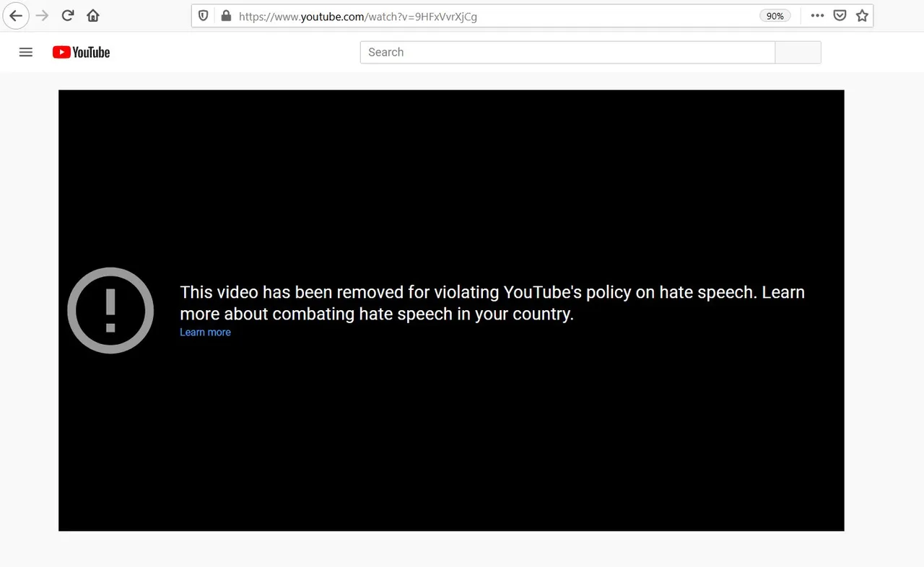924x567 pixels.
Task: Open the Learn more link
Action: coord(205,333)
